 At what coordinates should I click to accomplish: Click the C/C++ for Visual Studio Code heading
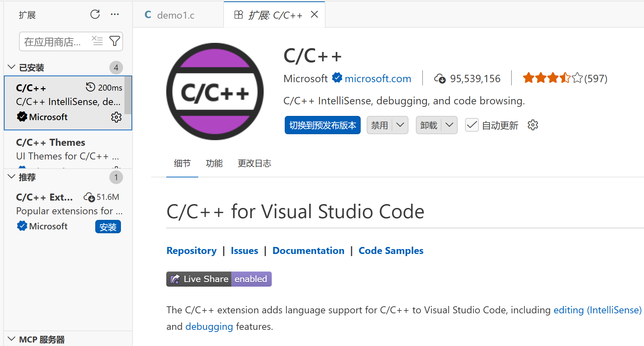(x=295, y=211)
